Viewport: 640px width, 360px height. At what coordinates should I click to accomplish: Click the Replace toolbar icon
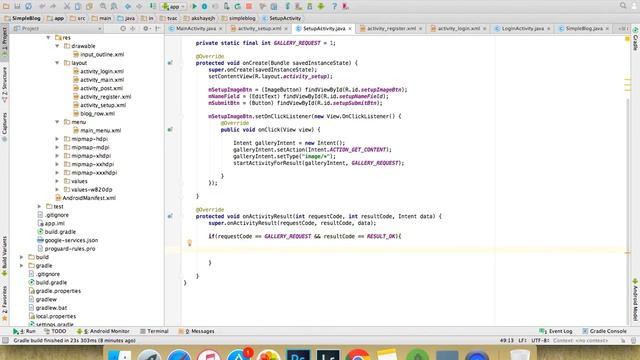pyautogui.click(x=114, y=6)
